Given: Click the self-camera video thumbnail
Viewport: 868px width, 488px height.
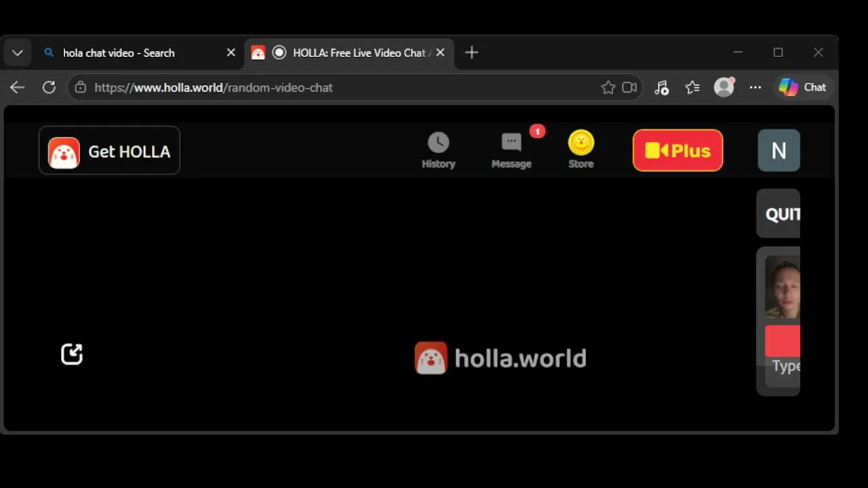Looking at the screenshot, I should tap(783, 287).
